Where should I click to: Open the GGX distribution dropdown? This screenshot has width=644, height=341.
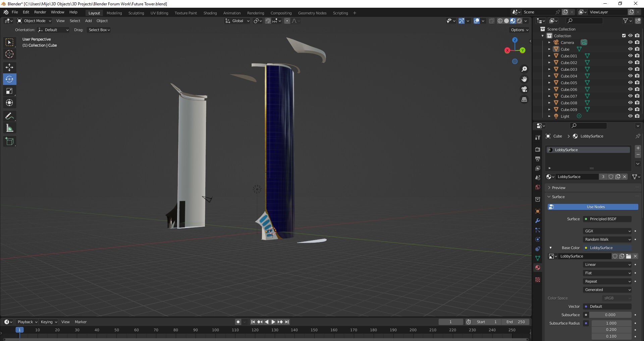coord(607,231)
